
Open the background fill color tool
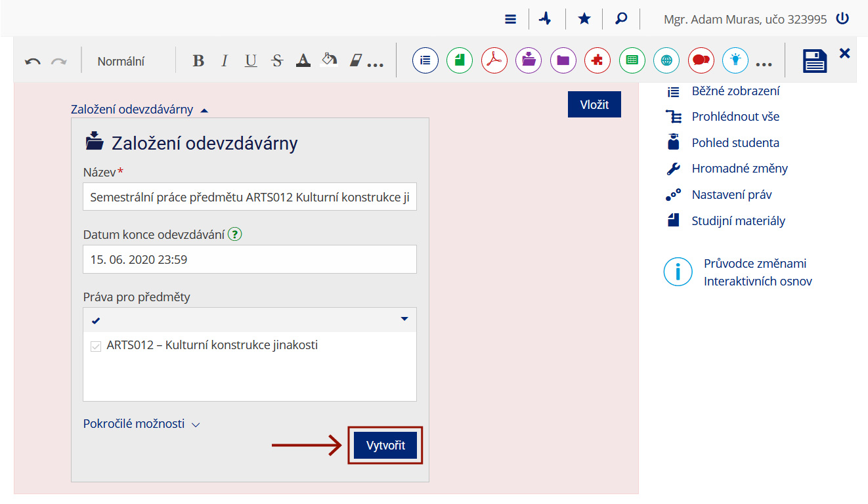(x=329, y=60)
